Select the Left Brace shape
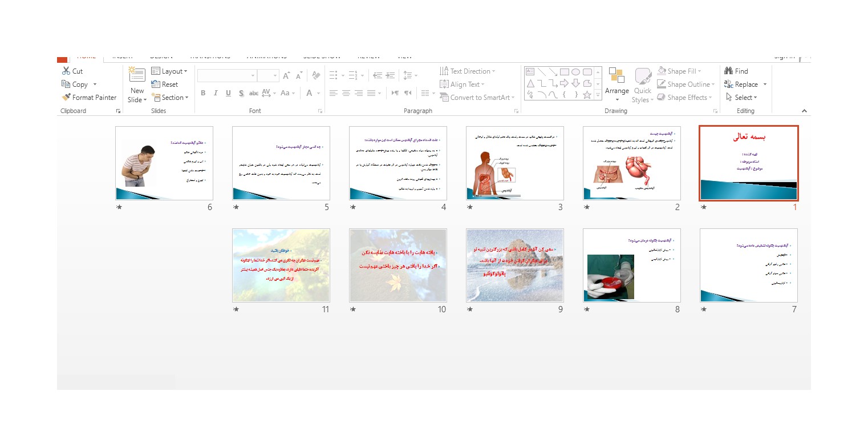 click(x=565, y=95)
